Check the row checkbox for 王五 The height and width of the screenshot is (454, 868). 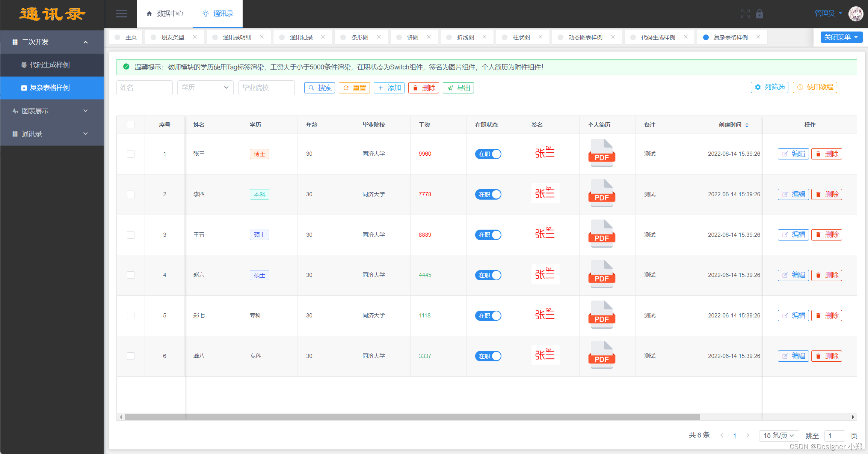tap(130, 235)
